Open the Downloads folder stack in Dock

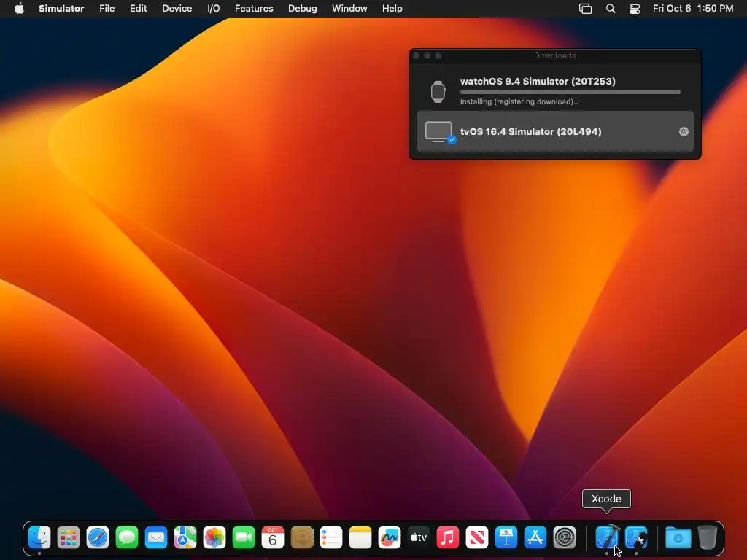[x=678, y=537]
